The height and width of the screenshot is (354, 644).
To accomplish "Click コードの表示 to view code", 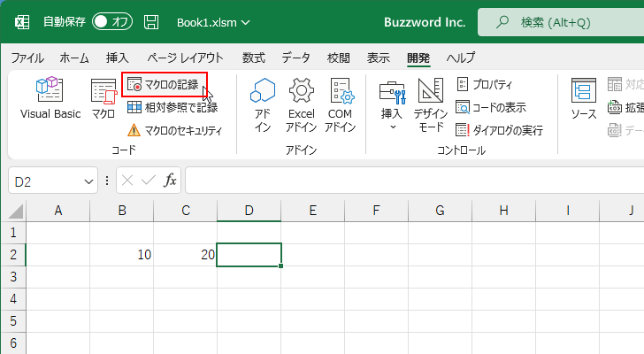I will pyautogui.click(x=491, y=107).
